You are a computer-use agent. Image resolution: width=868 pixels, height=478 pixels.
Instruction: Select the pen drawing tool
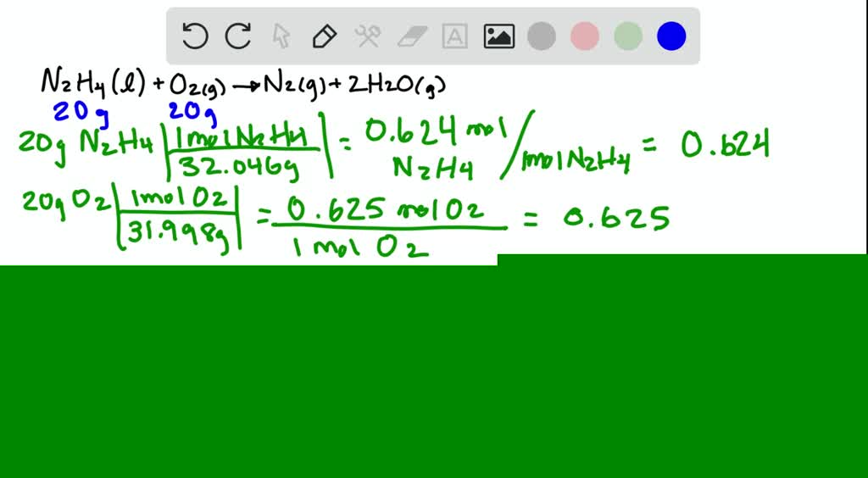325,36
